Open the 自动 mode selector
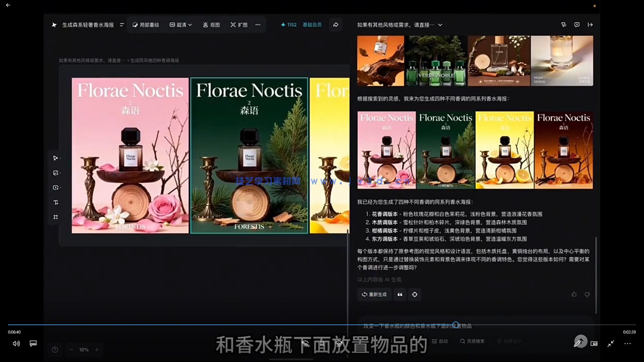Viewport: 644px width, 362px height. click(x=440, y=341)
